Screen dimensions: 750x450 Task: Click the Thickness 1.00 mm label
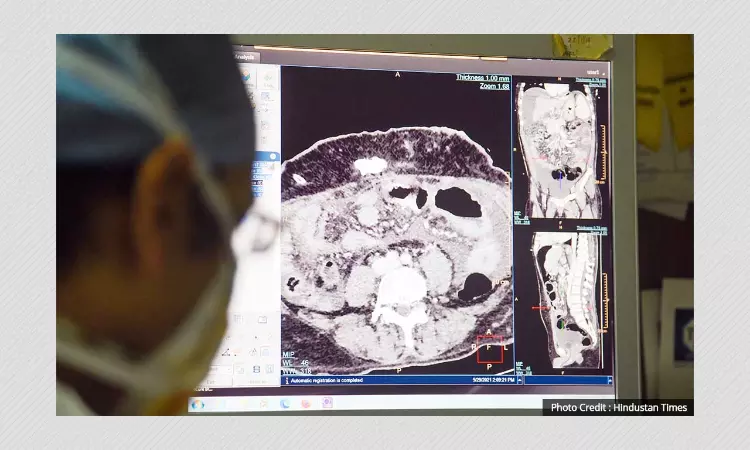point(482,77)
